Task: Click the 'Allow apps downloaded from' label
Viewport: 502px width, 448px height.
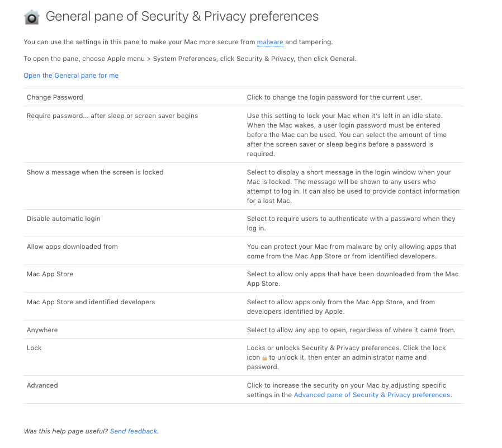Action: click(72, 247)
